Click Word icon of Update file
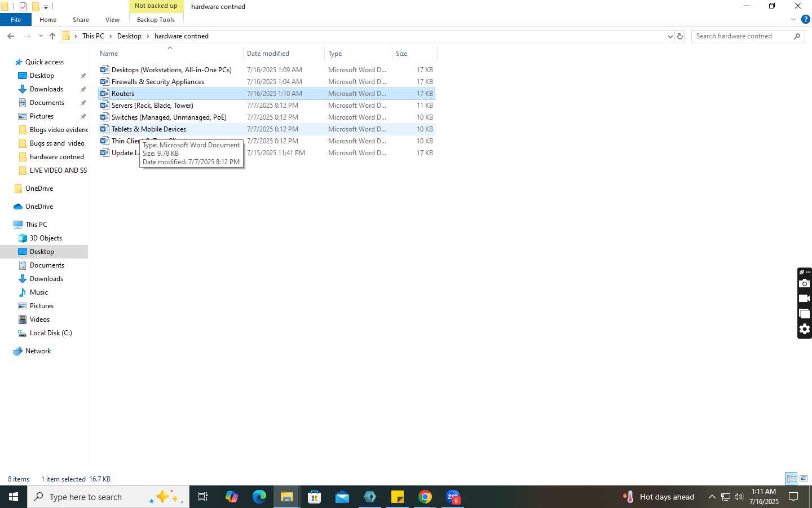The height and width of the screenshot is (508, 812). click(104, 153)
